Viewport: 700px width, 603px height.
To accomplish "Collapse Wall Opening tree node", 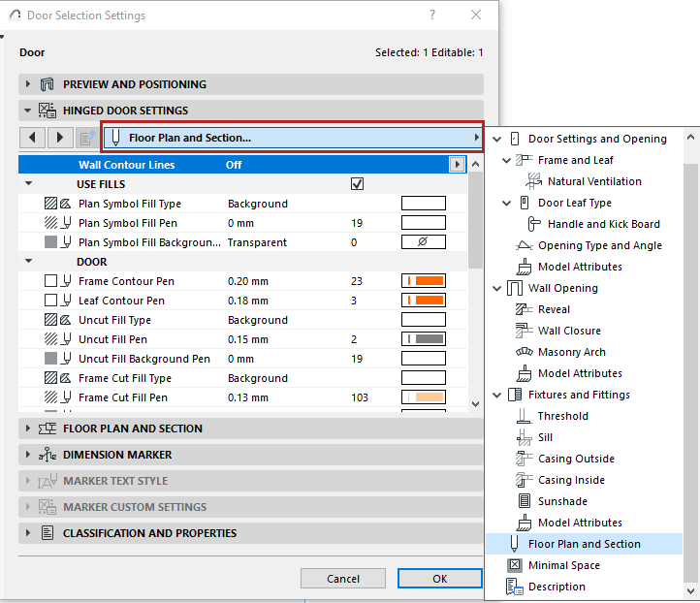I will click(496, 288).
